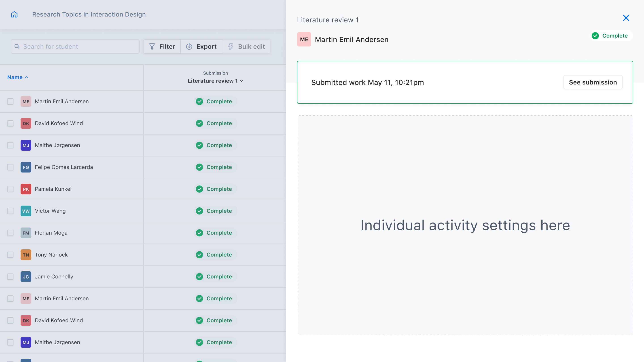Open Research Topics in Interaction Design breadcrumb
644x362 pixels.
[x=89, y=14]
